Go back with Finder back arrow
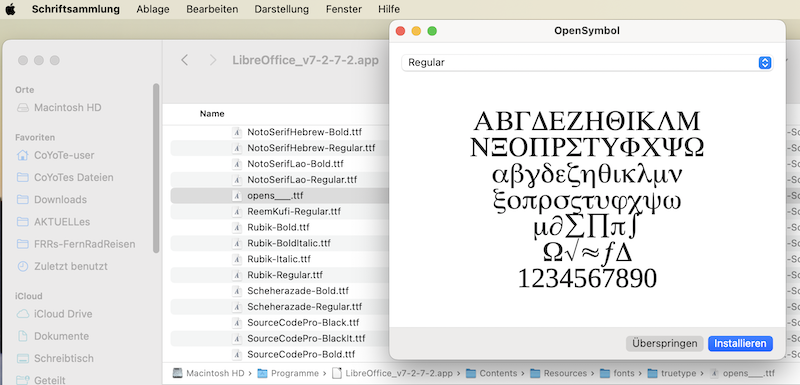This screenshot has height=385, width=800. point(185,60)
